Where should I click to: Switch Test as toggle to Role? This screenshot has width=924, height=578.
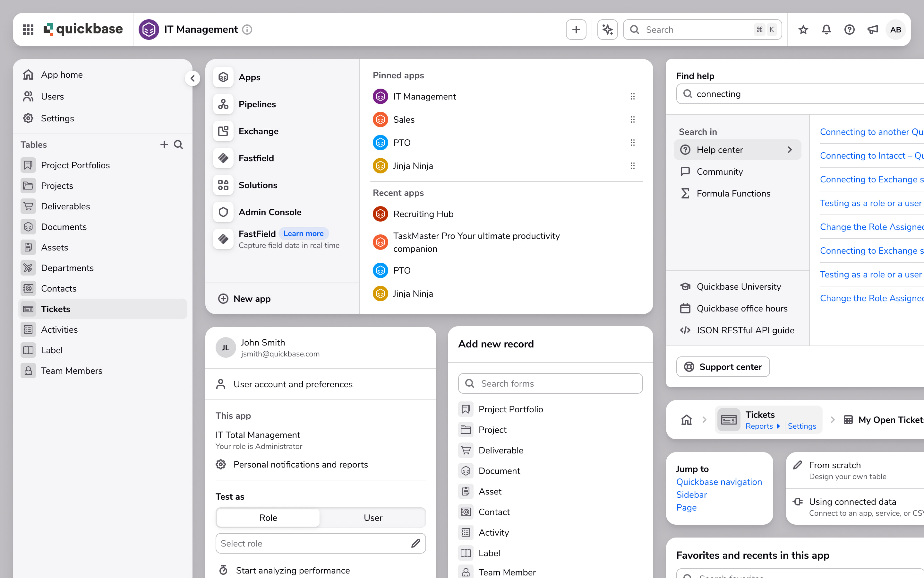pyautogui.click(x=268, y=518)
